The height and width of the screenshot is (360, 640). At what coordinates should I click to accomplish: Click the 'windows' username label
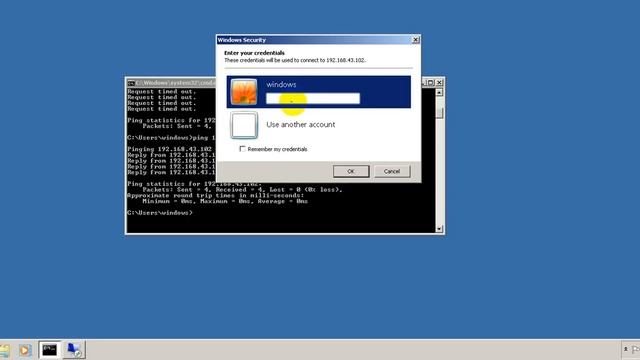281,84
